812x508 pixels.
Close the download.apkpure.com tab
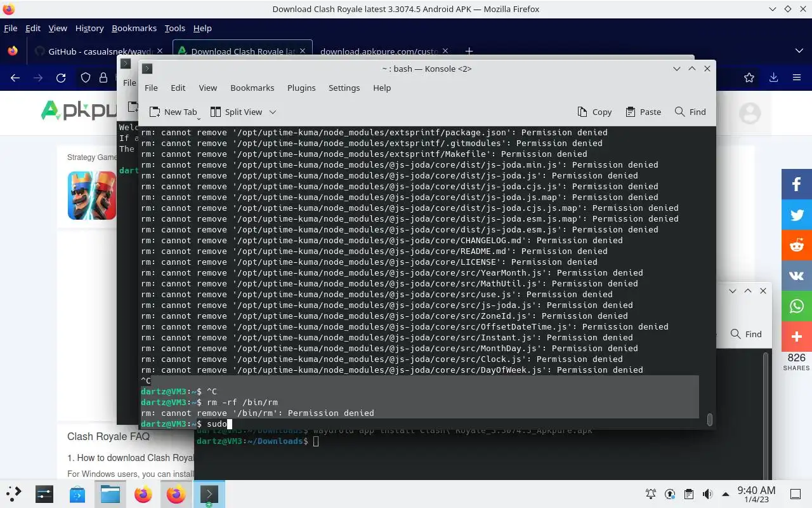(445, 51)
